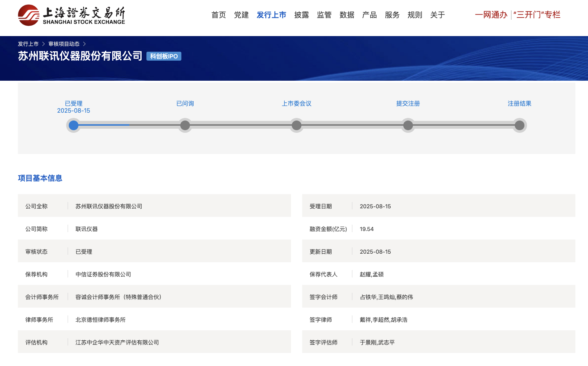Click the 上市委会议 step label
The image size is (588, 366).
click(297, 103)
